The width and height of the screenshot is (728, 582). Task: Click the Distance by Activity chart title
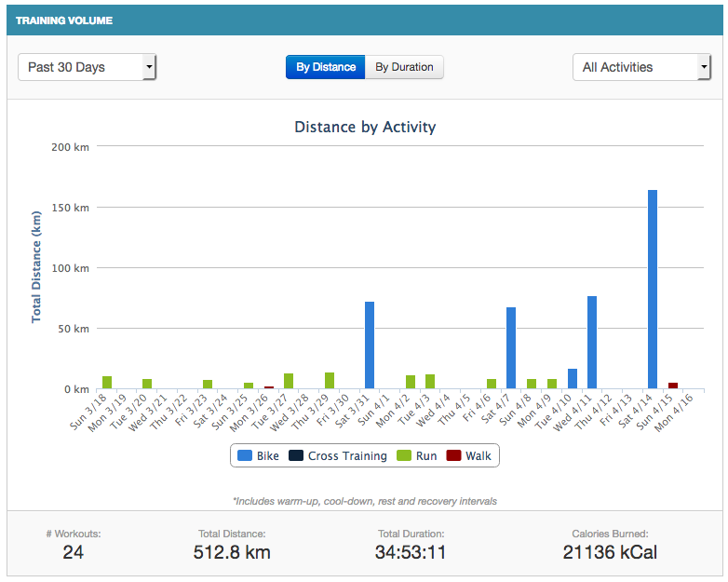coord(365,127)
